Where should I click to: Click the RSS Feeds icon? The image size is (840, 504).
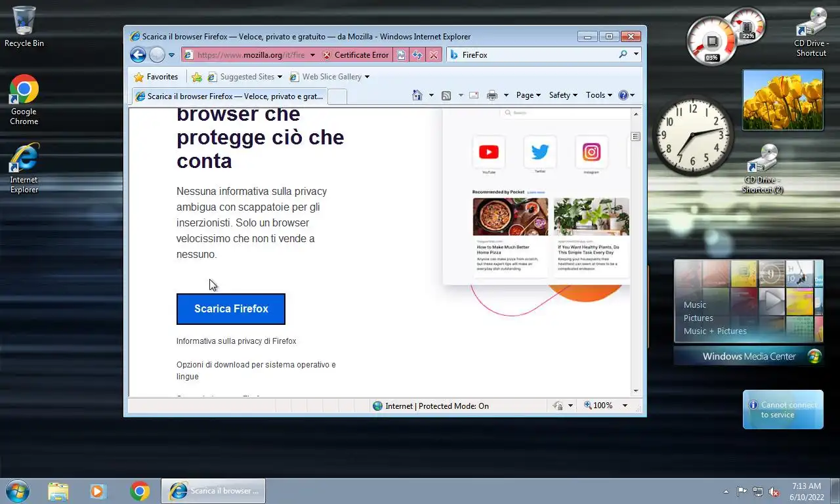pos(446,95)
